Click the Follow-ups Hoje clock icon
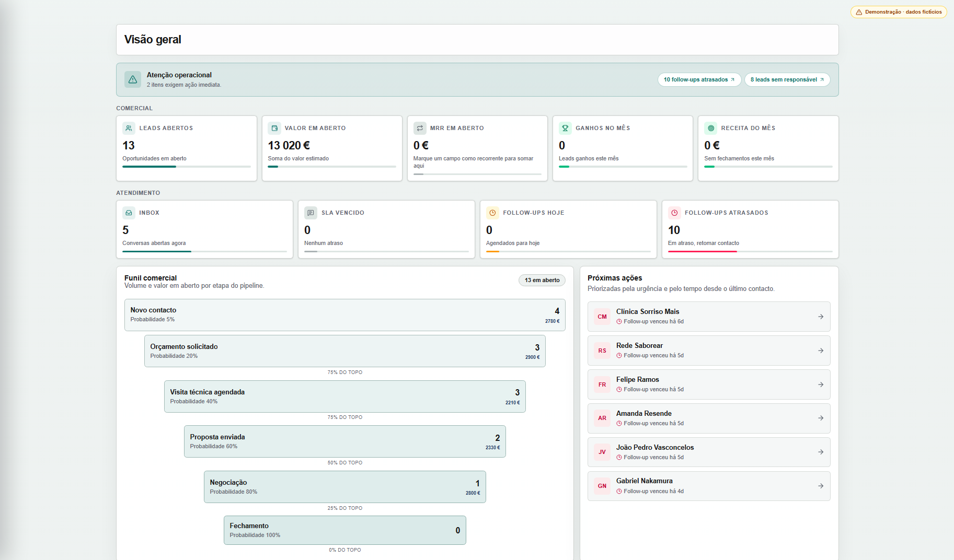This screenshot has width=954, height=560. click(x=492, y=213)
